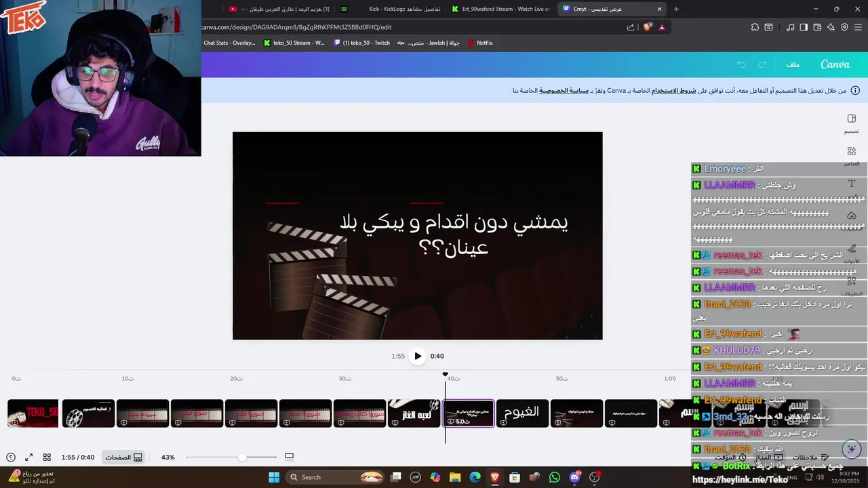Screen dimensions: 868x488
Task: Open the Netflix bookmark
Action: (480, 43)
